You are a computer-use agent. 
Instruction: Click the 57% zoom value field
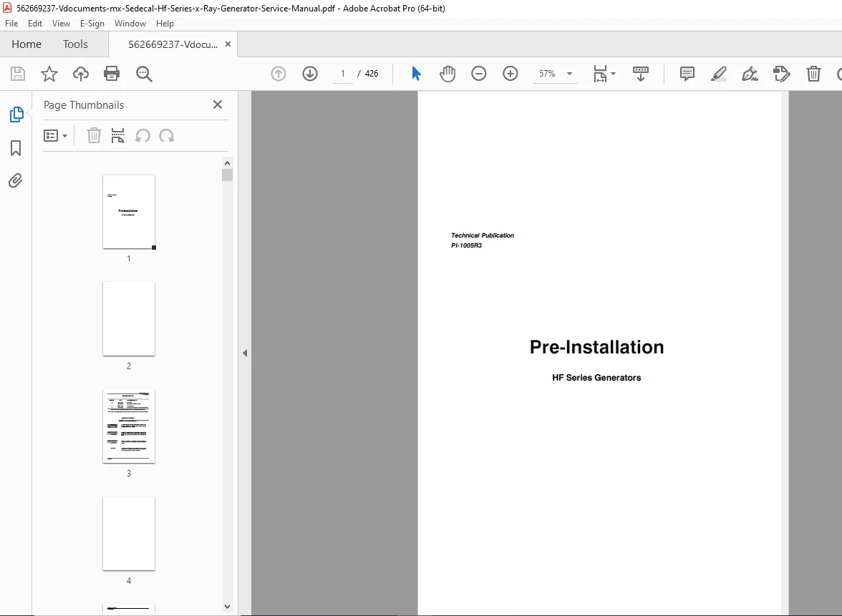547,74
